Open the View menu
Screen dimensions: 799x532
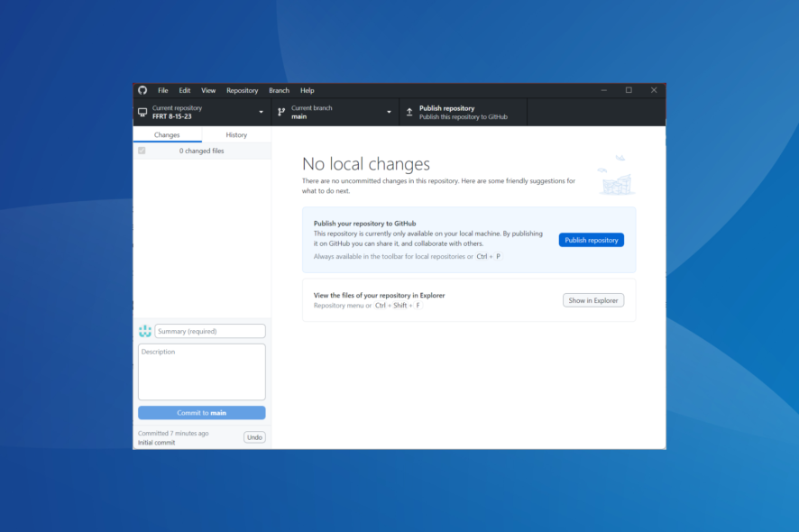click(x=208, y=90)
